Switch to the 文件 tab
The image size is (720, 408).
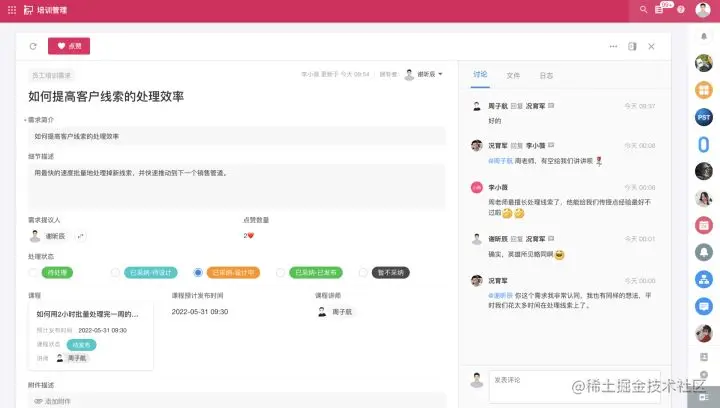pyautogui.click(x=513, y=75)
